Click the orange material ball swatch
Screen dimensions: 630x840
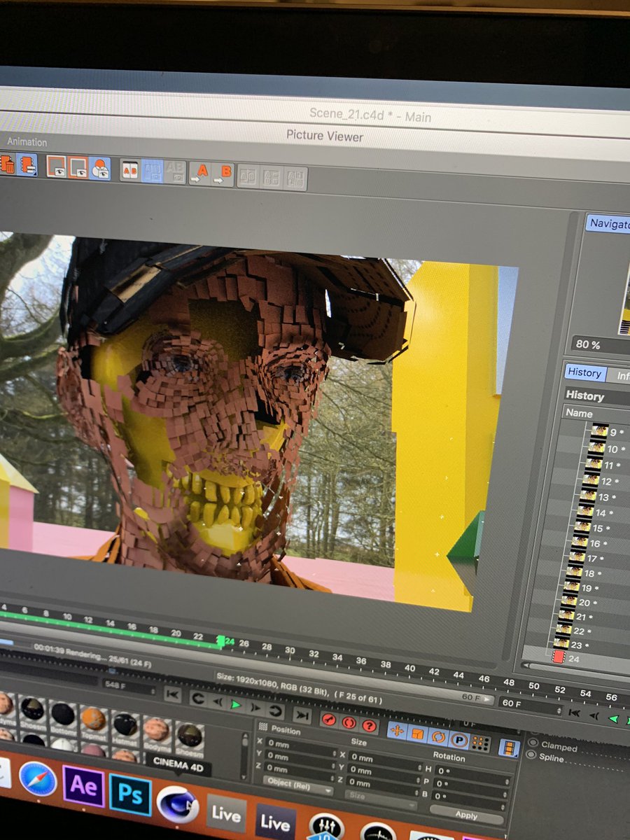point(93,717)
